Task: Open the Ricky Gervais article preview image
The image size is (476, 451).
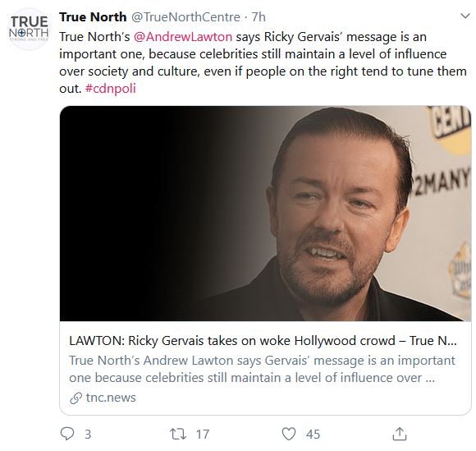Action: pos(265,214)
